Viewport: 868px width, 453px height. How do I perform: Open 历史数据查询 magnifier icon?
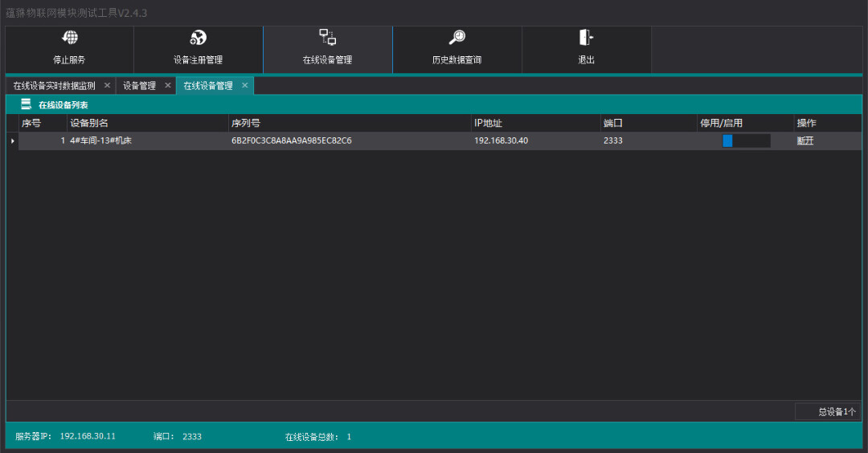tap(457, 38)
